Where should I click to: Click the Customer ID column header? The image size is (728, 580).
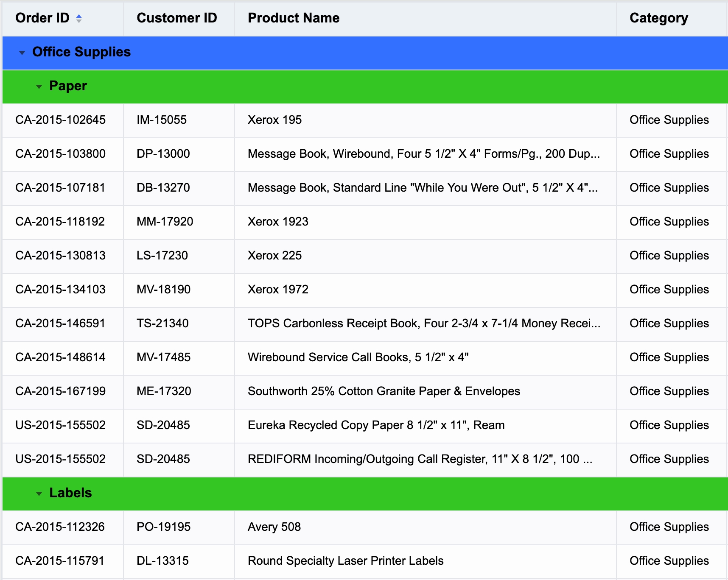179,18
